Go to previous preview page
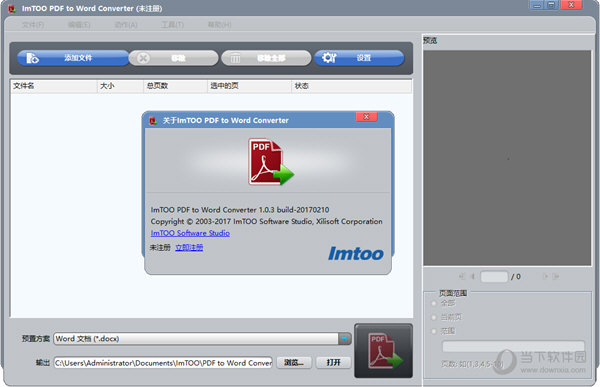Viewport: 600px width, 387px height. click(x=473, y=276)
